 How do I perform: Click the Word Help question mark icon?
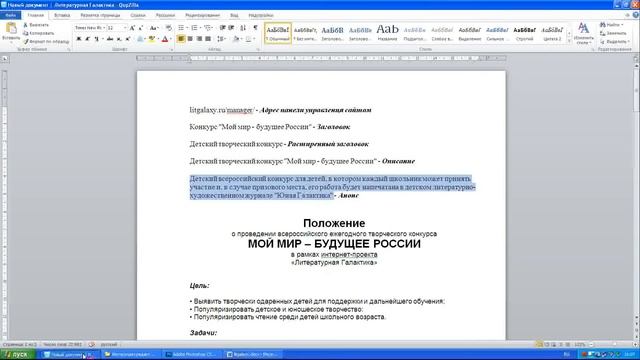click(x=636, y=15)
